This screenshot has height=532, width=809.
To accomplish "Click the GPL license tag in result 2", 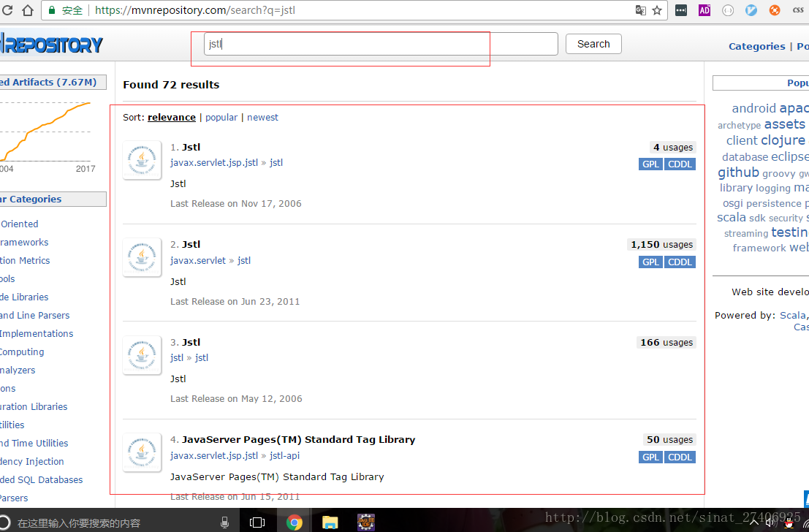I will 650,262.
